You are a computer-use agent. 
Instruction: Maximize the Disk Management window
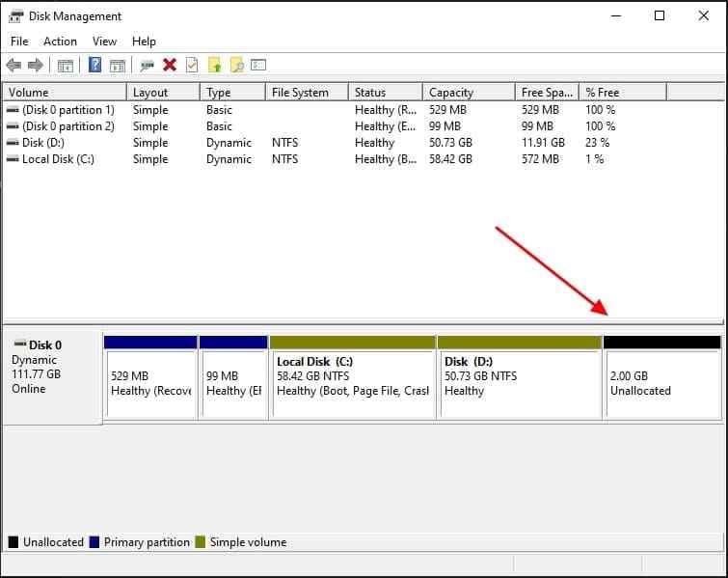[660, 15]
